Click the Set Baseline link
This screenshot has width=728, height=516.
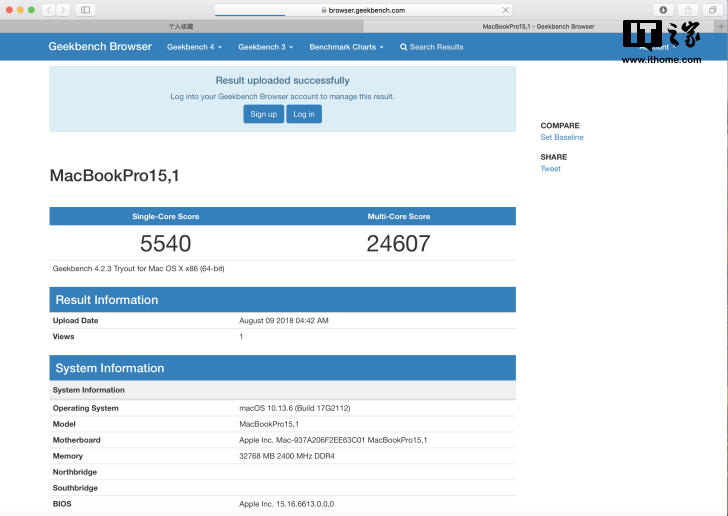[562, 137]
